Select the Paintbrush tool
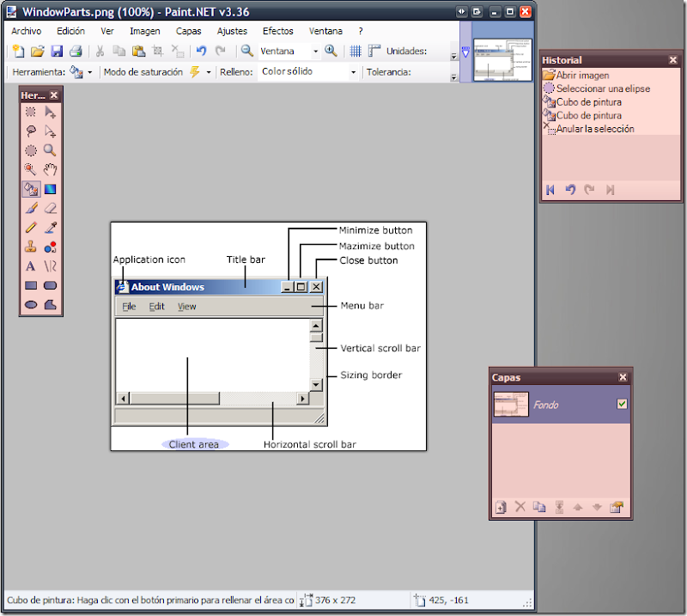 coord(31,209)
